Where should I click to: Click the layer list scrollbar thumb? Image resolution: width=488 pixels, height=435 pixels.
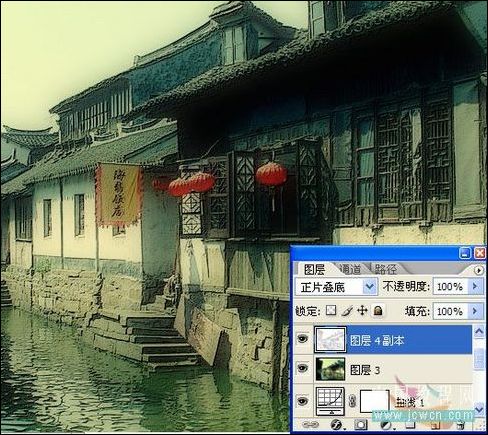point(479,358)
